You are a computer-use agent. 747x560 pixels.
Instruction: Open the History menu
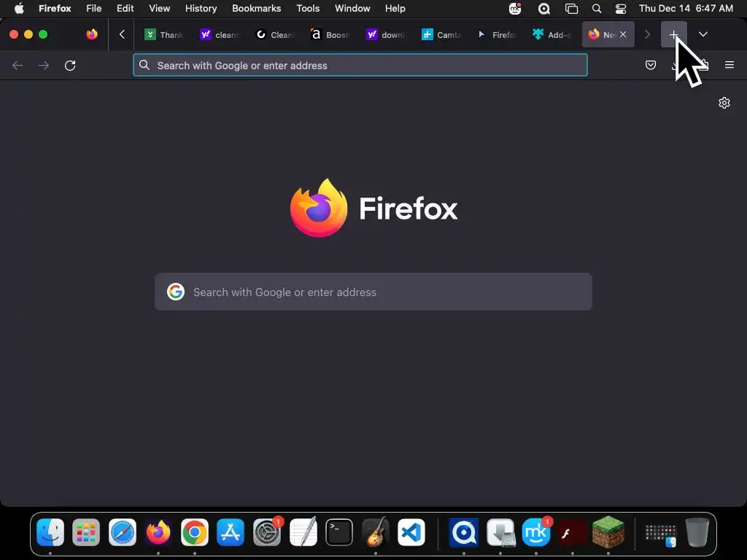(x=201, y=8)
